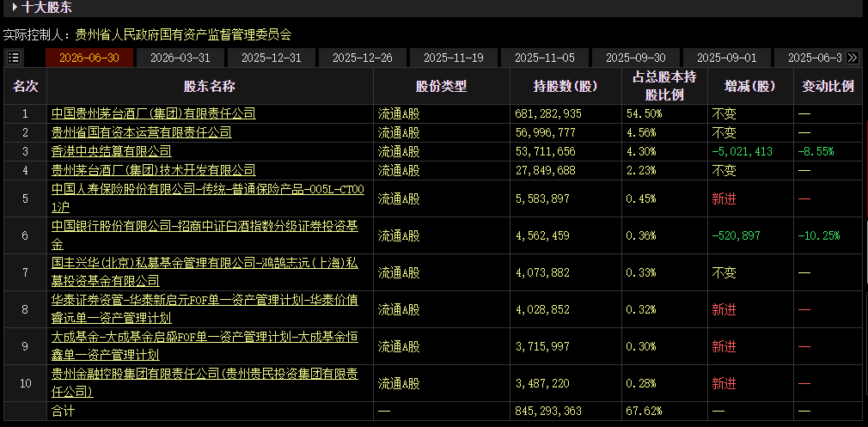Select holdings value 3,487,220
The image size is (868, 427).
(542, 383)
